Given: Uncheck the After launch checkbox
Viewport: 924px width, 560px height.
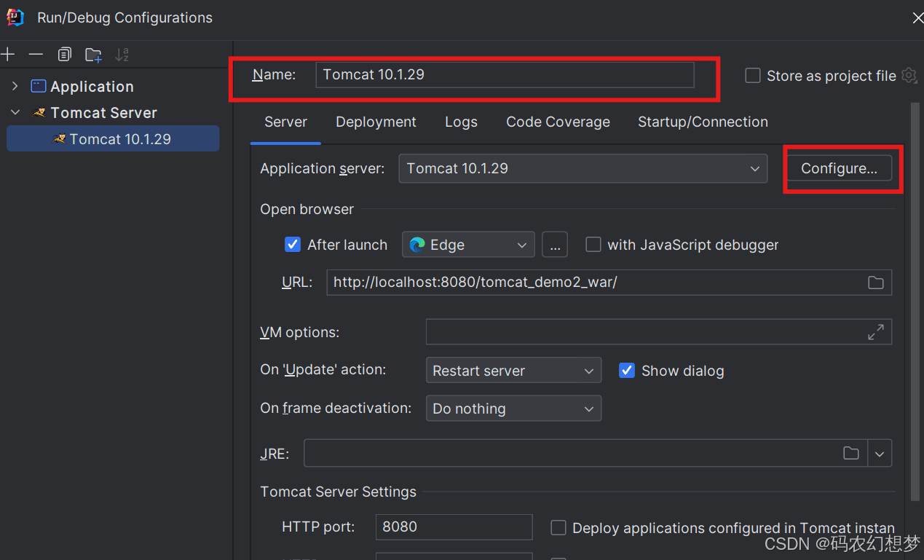Looking at the screenshot, I should click(x=293, y=245).
